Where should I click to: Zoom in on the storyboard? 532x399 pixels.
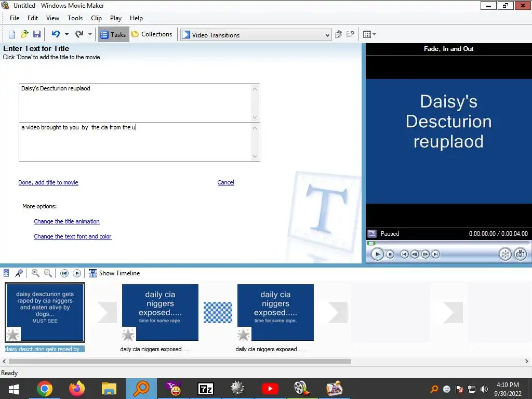(35, 273)
